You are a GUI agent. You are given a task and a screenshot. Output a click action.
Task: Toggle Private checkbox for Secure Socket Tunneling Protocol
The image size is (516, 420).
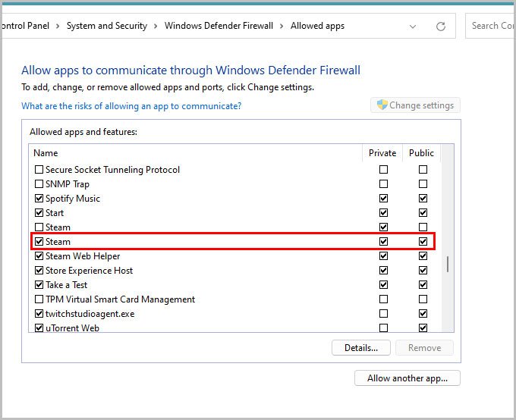pos(383,169)
